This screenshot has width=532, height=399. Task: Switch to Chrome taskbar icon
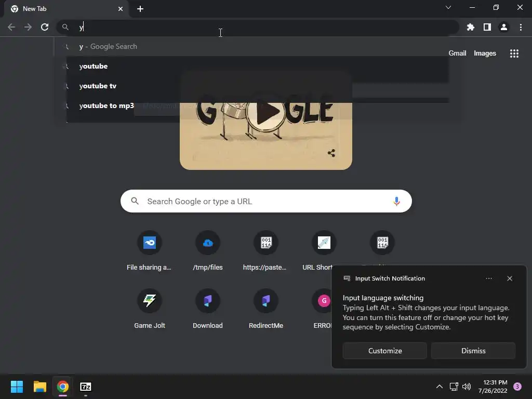coord(62,387)
